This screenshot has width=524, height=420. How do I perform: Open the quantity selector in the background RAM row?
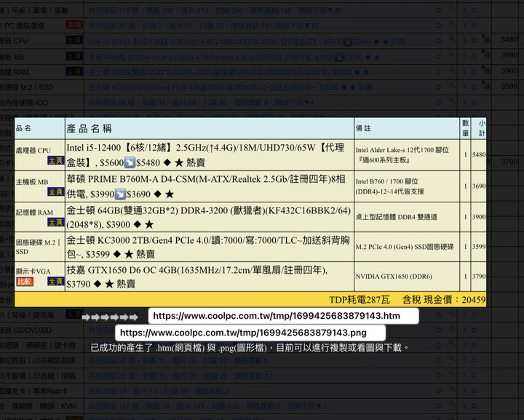pyautogui.click(x=469, y=71)
